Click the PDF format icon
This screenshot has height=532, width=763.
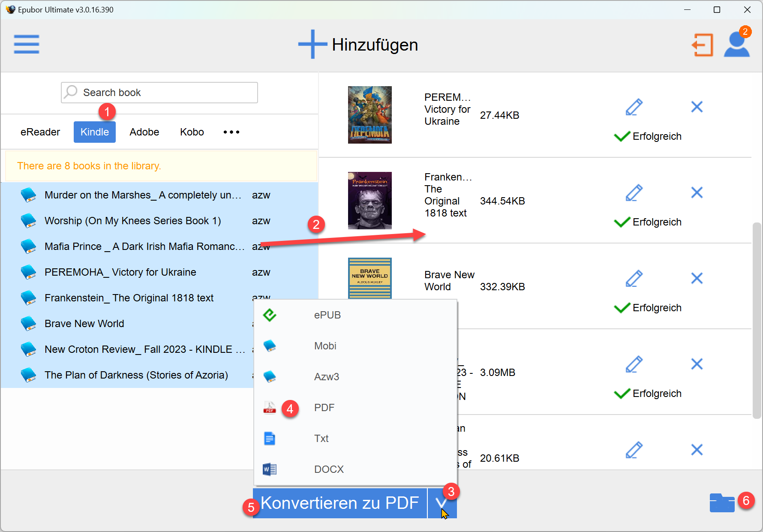(x=270, y=408)
